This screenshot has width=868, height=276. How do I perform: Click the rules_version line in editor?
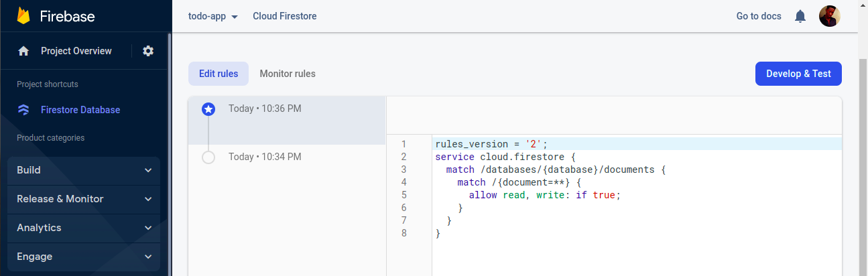click(491, 144)
